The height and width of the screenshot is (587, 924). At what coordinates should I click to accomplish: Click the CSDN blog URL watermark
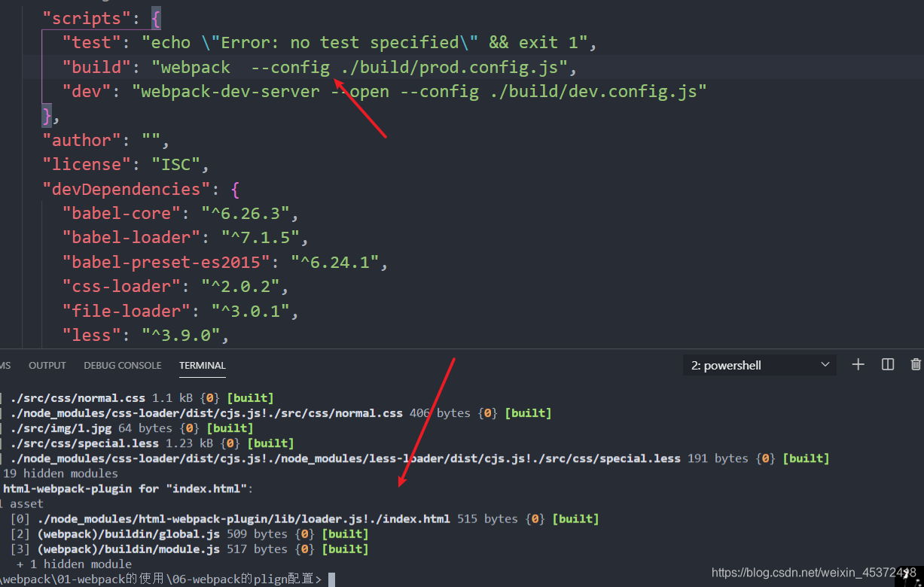click(x=814, y=572)
